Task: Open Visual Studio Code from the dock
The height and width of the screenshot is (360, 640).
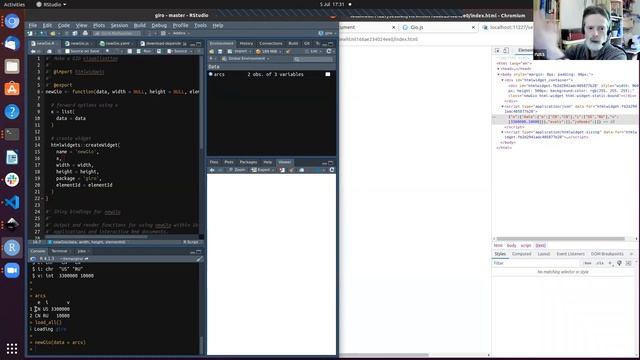Action: [12, 202]
